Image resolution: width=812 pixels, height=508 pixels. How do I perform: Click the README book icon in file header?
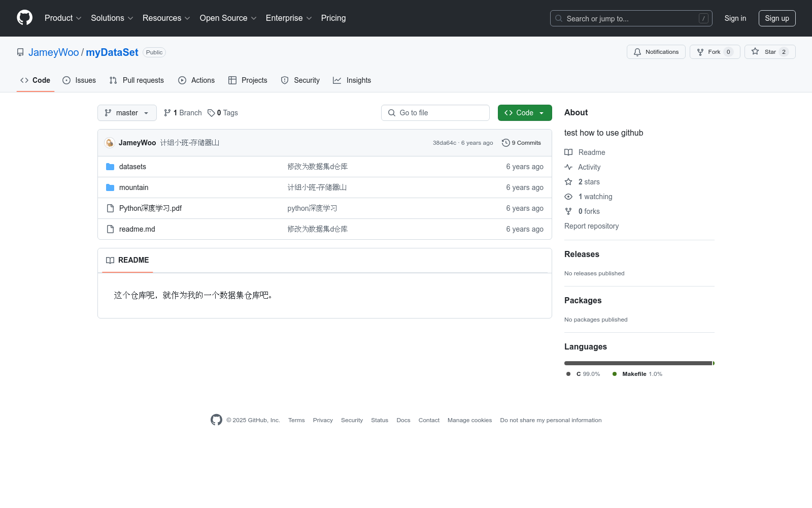(x=110, y=260)
